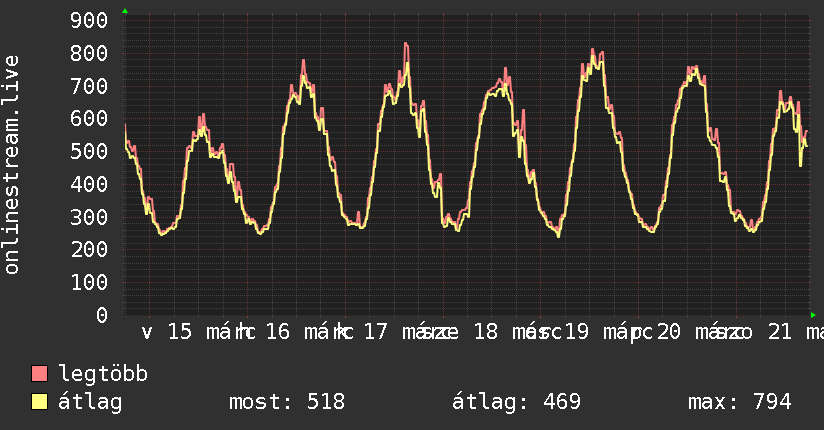
Task: Select the átlag legend label beside yellow swatch
Action: [90, 402]
